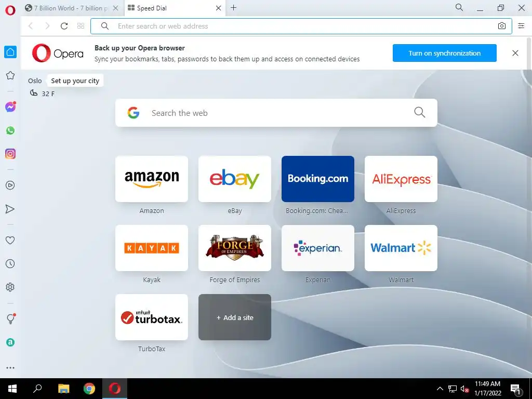Dismiss the Opera backup banner
The width and height of the screenshot is (532, 399).
[x=515, y=53]
